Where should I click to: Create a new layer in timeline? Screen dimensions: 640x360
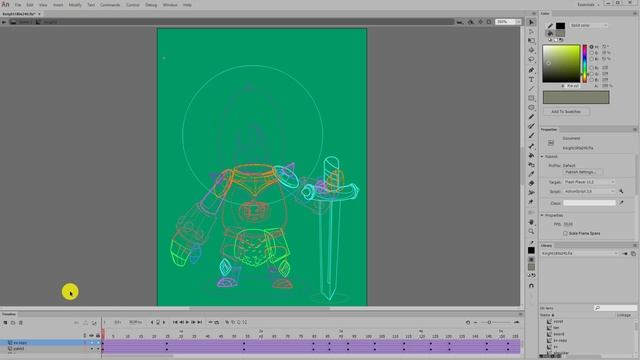[x=5, y=322]
